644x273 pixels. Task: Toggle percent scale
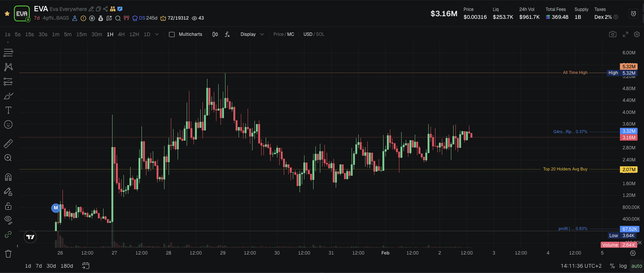(612, 266)
